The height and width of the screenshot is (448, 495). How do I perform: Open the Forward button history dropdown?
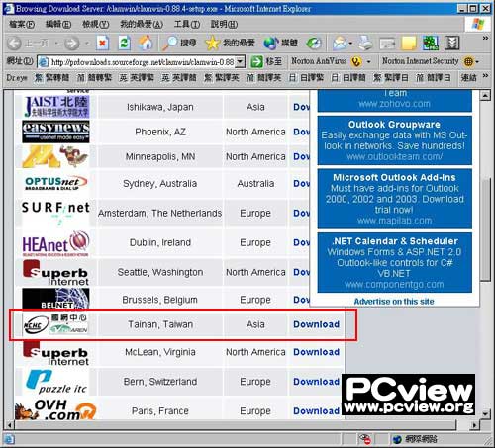[x=87, y=44]
